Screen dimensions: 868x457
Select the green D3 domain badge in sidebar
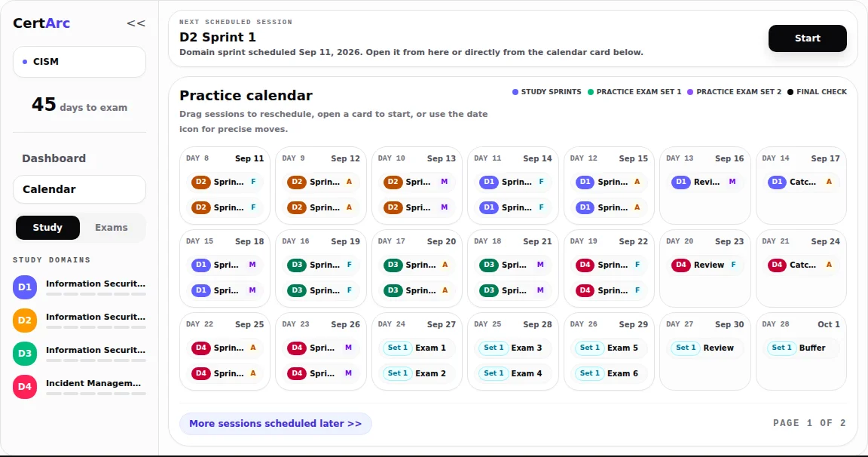[25, 354]
